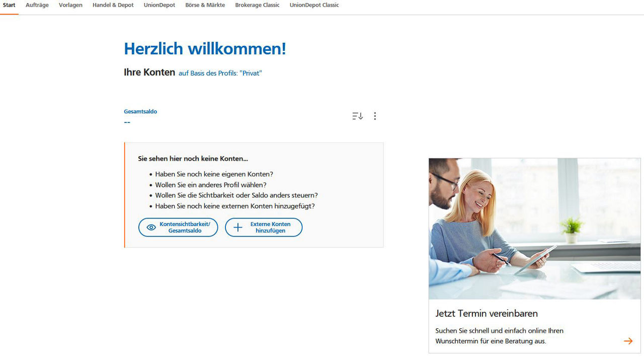Click 'Haben Sie noch keine externen Konten' line
The height and width of the screenshot is (357, 644).
(235, 206)
